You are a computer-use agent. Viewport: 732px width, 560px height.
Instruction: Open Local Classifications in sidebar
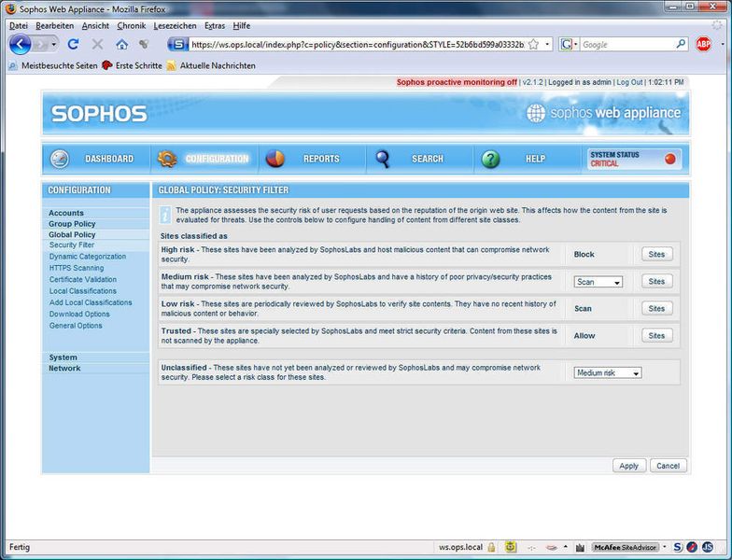pos(83,291)
